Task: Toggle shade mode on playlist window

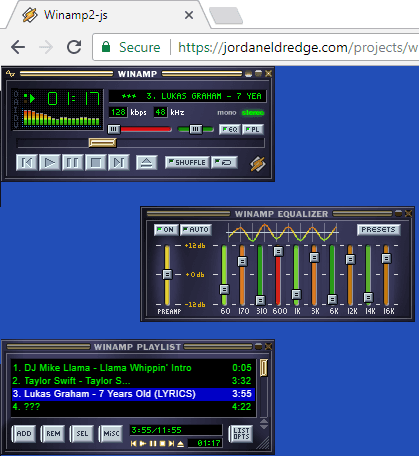Action: [258, 347]
